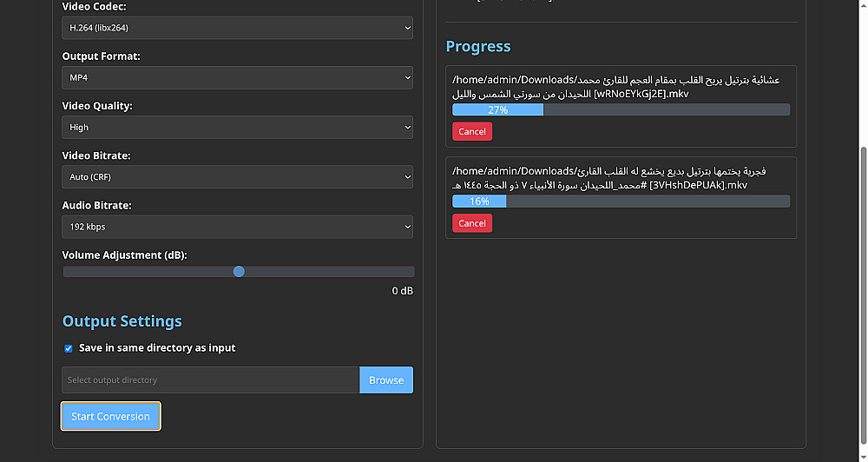Expand the Output Format MP4 dropdown
The height and width of the screenshot is (462, 868).
tap(238, 77)
